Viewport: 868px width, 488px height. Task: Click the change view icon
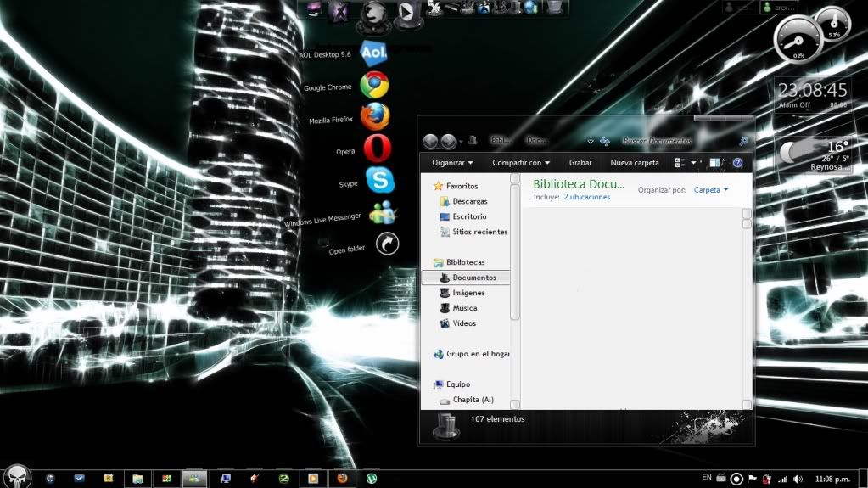coord(680,163)
